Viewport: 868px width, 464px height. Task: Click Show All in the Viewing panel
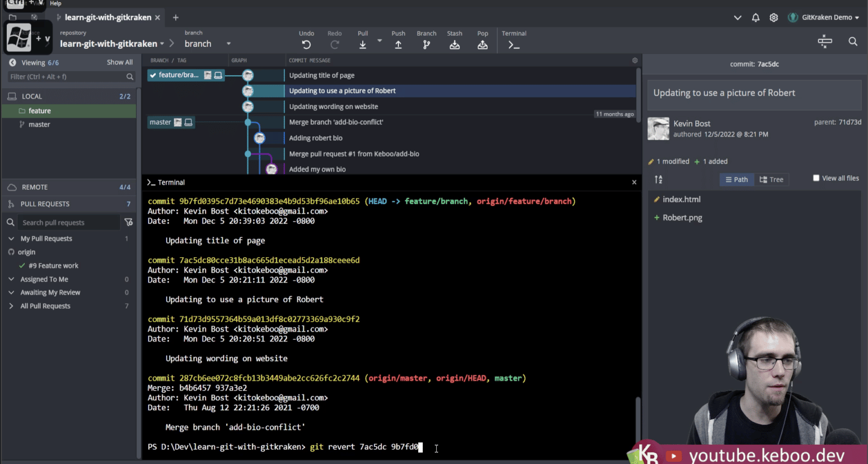point(119,62)
